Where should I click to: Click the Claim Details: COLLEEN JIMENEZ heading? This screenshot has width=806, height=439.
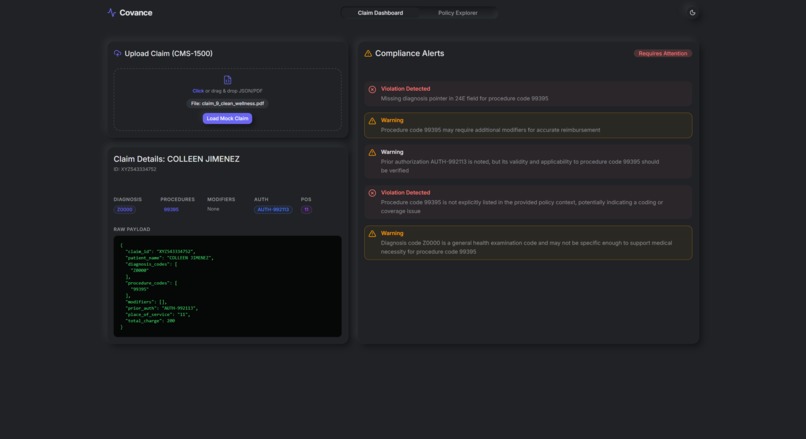click(x=176, y=159)
